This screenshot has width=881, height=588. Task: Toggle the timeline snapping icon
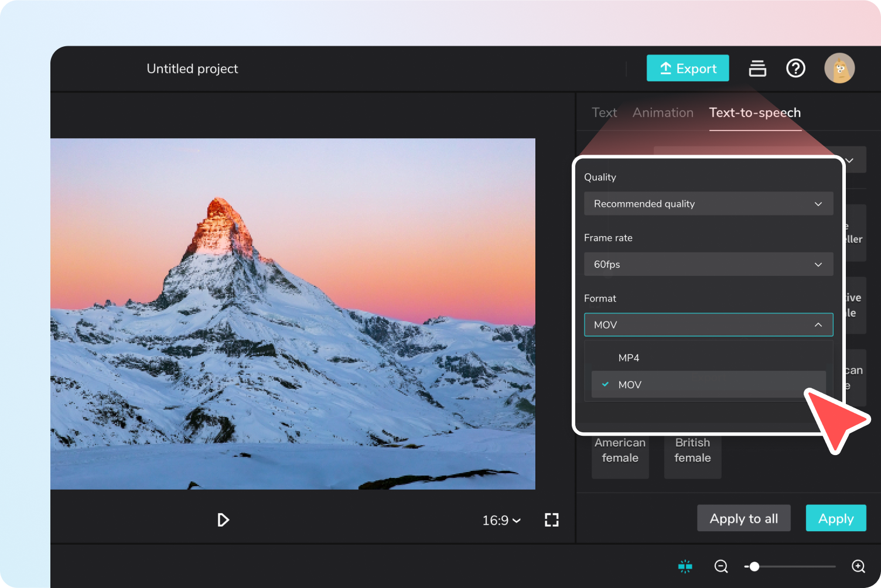(x=685, y=566)
